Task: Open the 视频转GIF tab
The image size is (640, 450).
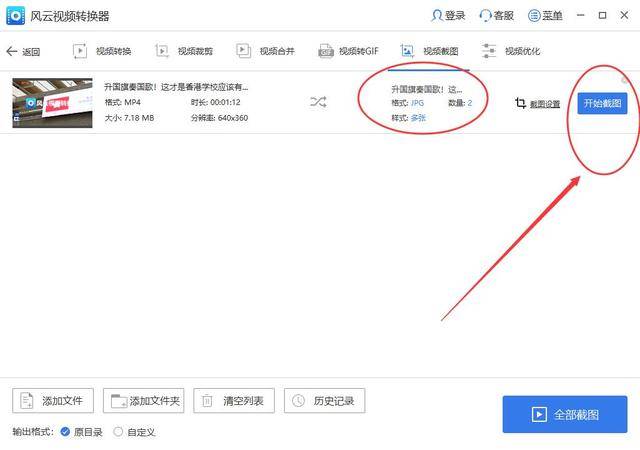Action: 347,51
